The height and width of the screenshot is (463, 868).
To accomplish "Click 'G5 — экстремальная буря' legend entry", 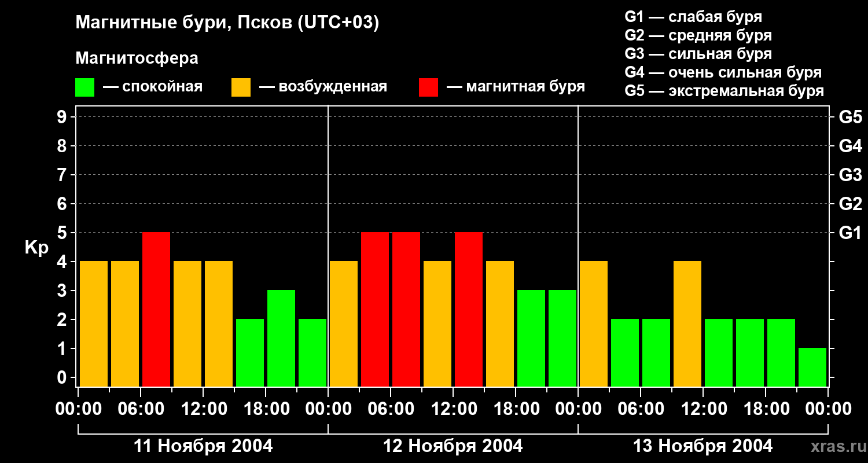I will [724, 91].
